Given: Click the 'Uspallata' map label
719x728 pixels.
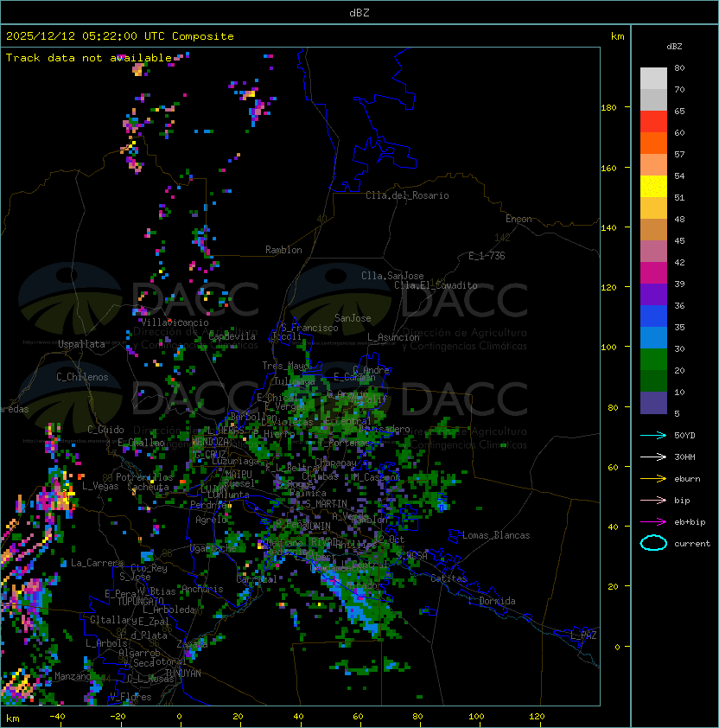Looking at the screenshot, I should point(81,344).
